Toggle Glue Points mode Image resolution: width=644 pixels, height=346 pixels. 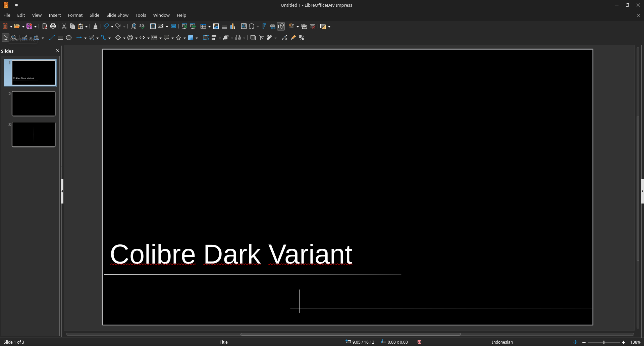(x=293, y=38)
